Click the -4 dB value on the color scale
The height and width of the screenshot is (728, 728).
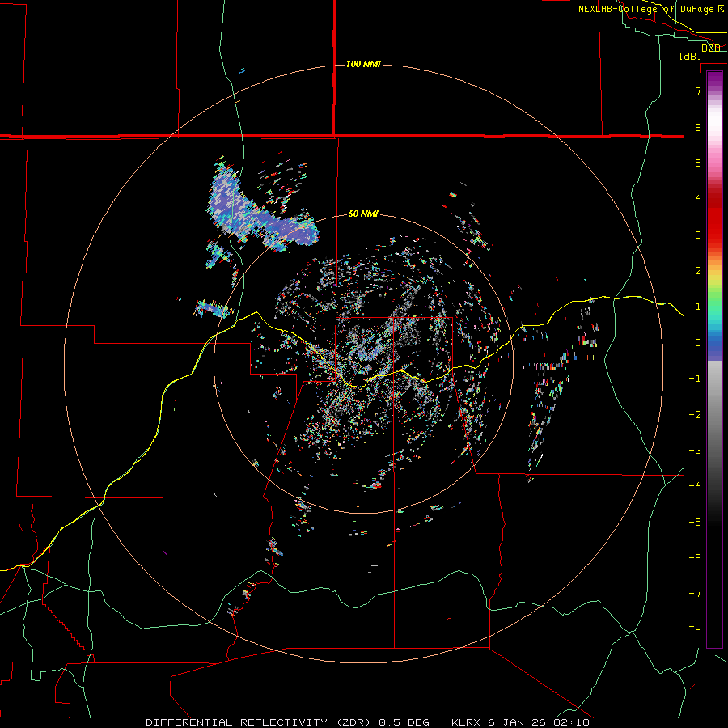695,485
